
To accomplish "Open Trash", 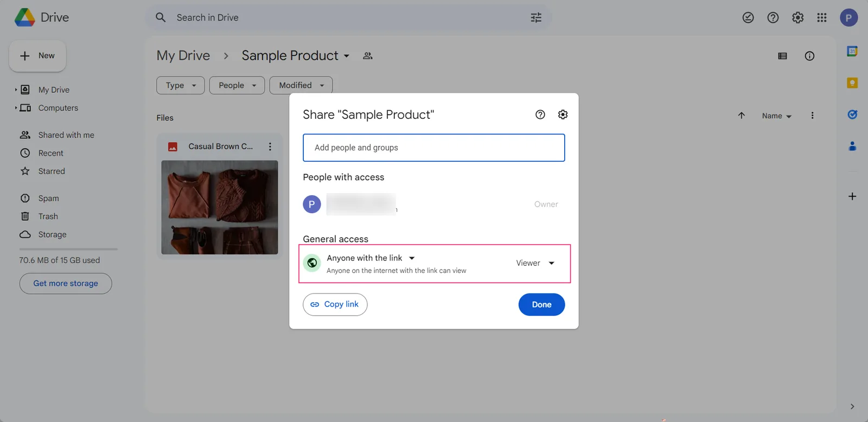I will tap(48, 216).
